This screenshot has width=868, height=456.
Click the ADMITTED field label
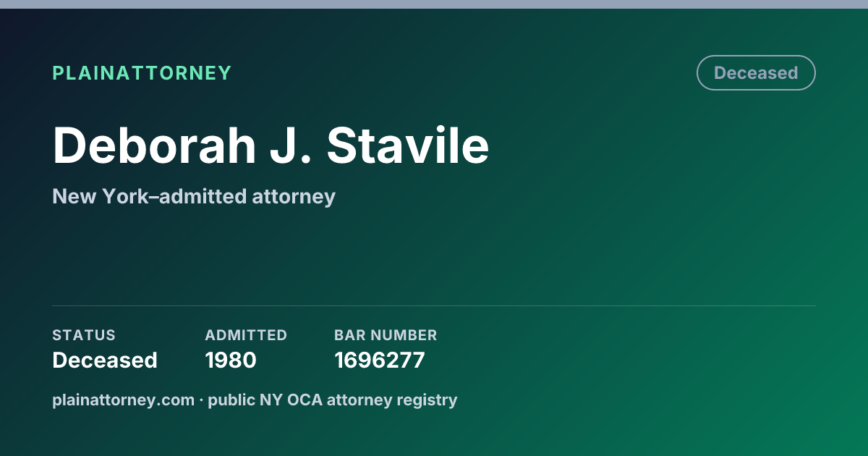click(x=246, y=335)
